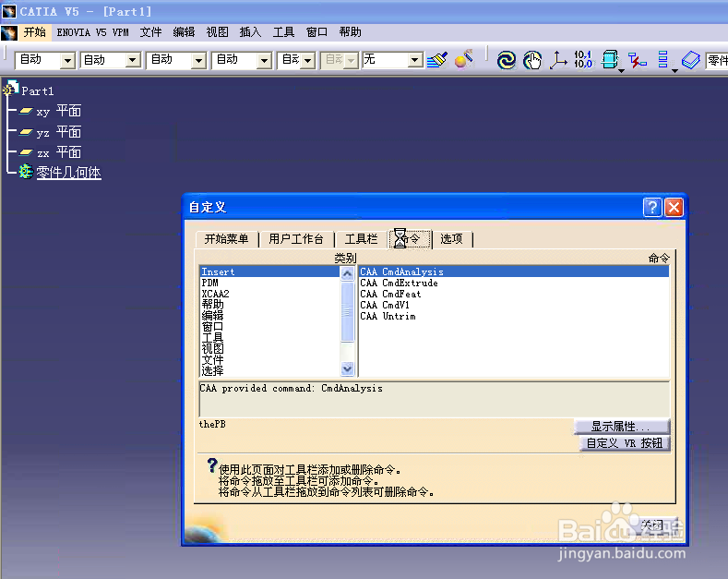Select command CAA CmdAnalysis
This screenshot has height=579, width=728.
click(x=514, y=271)
